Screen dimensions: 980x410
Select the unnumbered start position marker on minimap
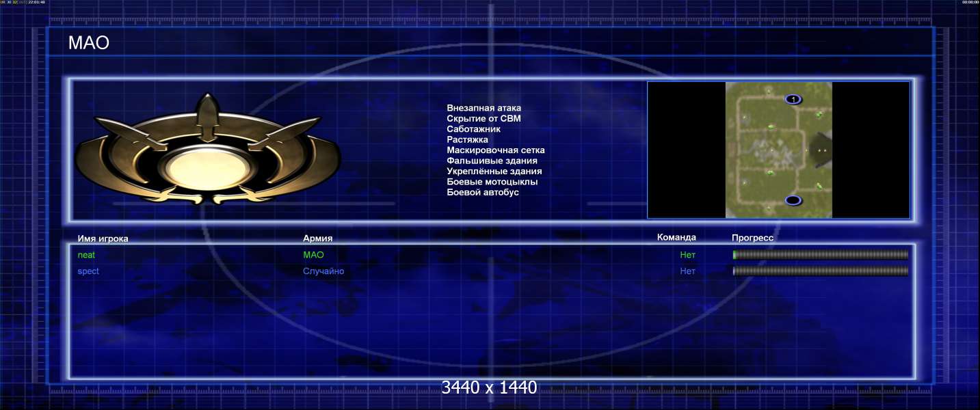pos(793,200)
